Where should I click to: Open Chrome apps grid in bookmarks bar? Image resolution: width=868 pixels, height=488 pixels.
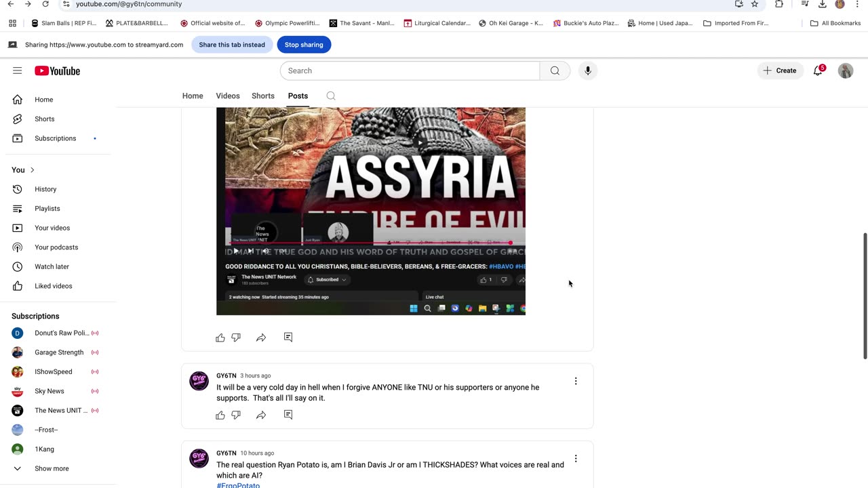pyautogui.click(x=12, y=23)
